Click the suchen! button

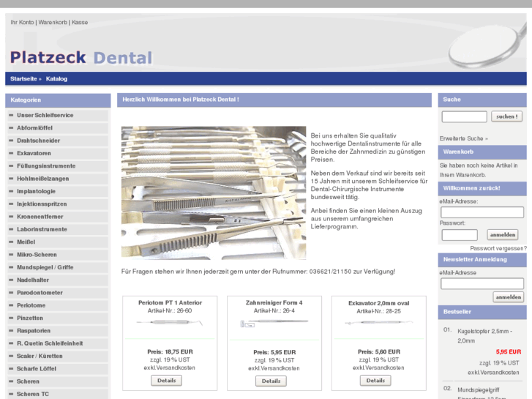[506, 116]
